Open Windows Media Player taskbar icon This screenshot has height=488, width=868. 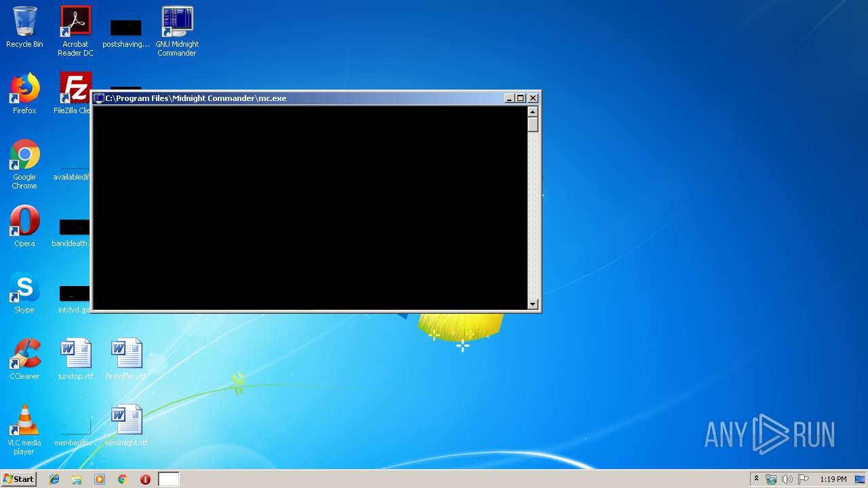point(100,479)
